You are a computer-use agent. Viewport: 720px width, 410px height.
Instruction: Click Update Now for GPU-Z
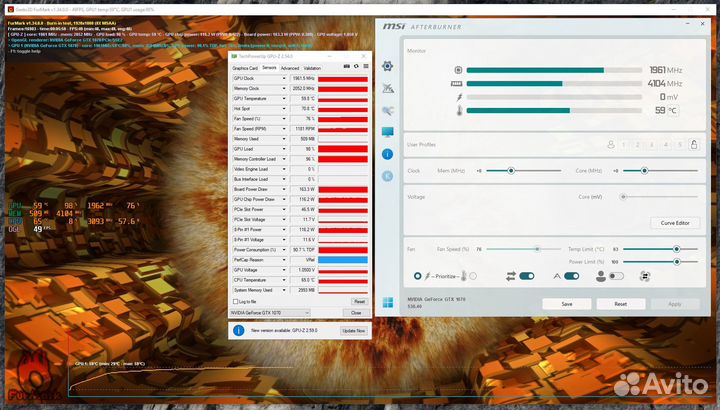click(x=354, y=331)
